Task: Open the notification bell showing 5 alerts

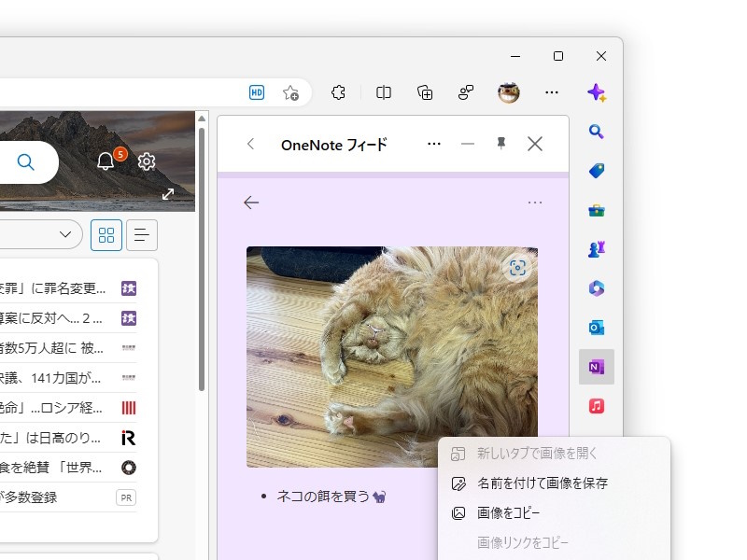Action: coord(106,161)
